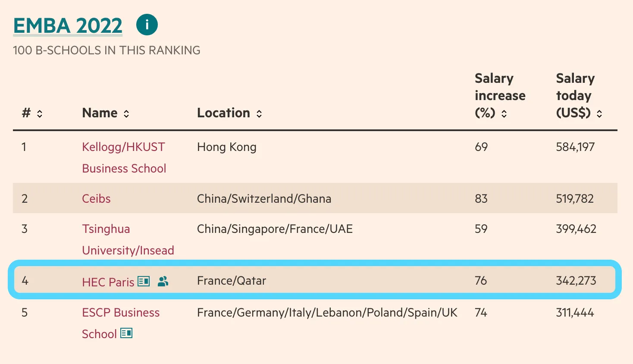The width and height of the screenshot is (633, 364).
Task: Click the Location column header
Action: 223,113
